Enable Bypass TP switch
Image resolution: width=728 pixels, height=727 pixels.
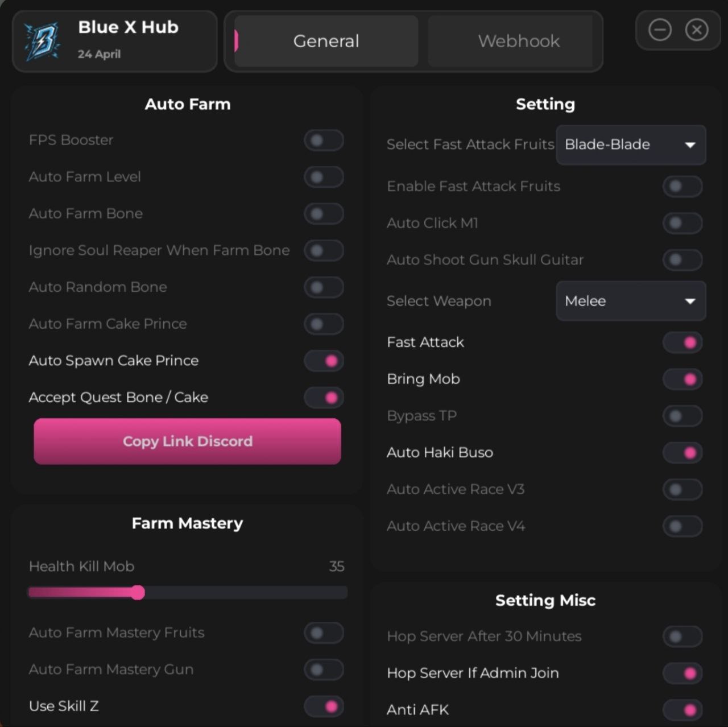[x=682, y=416]
